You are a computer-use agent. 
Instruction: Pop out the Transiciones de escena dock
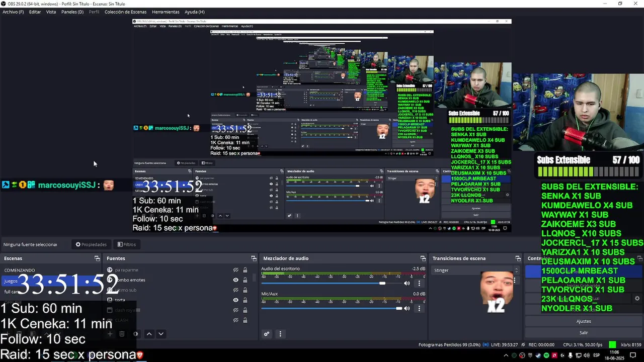pyautogui.click(x=518, y=258)
